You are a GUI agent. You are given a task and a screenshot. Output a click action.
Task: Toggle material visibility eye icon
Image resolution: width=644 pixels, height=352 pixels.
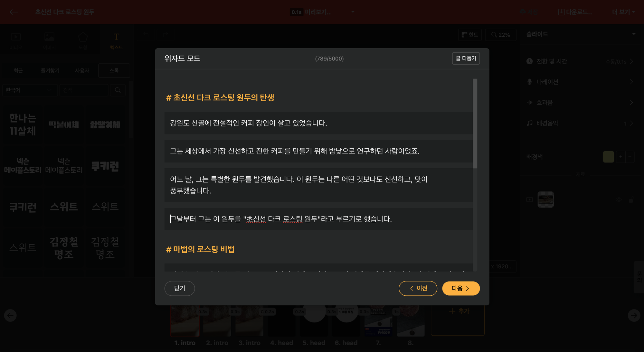(619, 199)
